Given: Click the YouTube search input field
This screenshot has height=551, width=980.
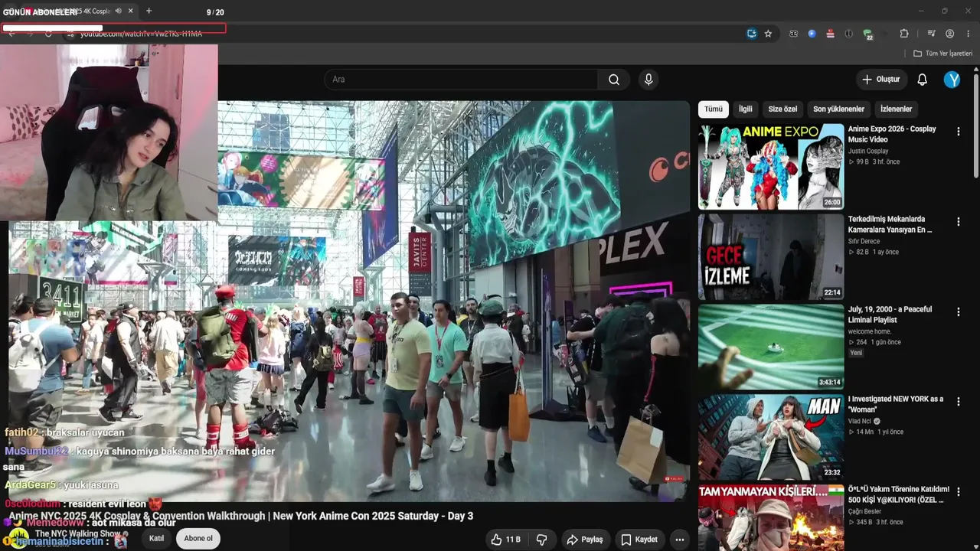Looking at the screenshot, I should click(x=461, y=80).
